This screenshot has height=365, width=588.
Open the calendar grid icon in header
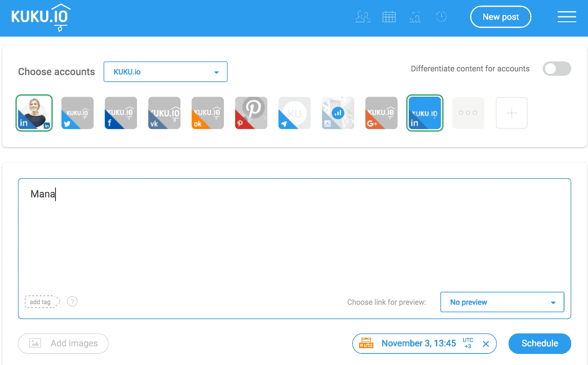pos(389,17)
